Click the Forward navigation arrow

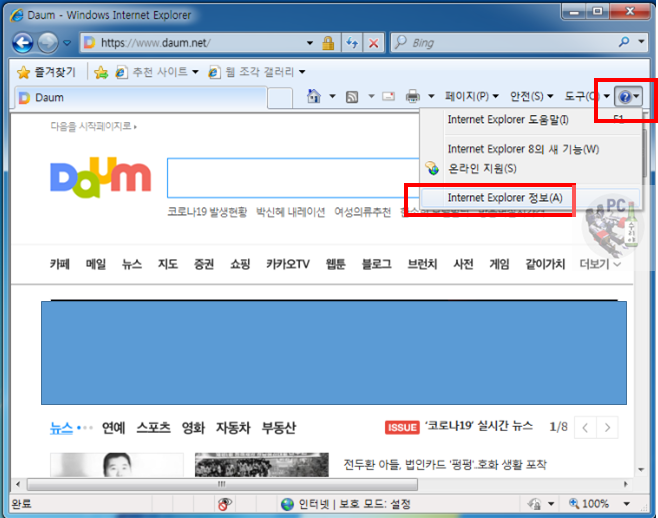[48, 42]
